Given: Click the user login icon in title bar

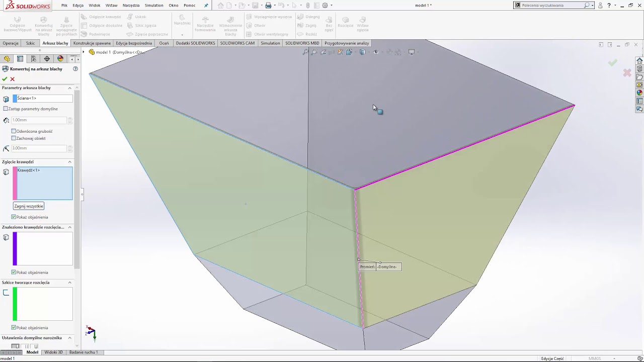Looking at the screenshot, I should (600, 6).
